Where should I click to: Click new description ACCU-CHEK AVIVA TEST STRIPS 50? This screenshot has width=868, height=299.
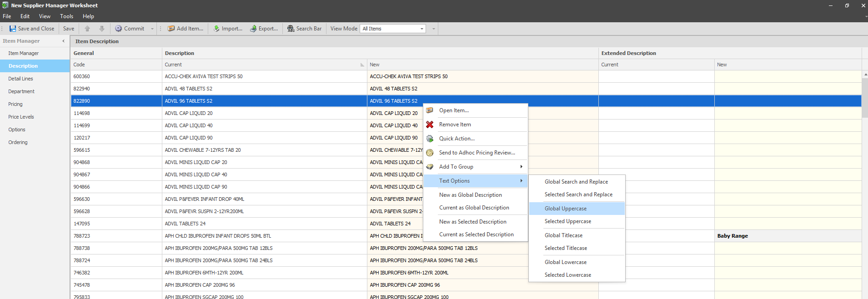coord(483,76)
